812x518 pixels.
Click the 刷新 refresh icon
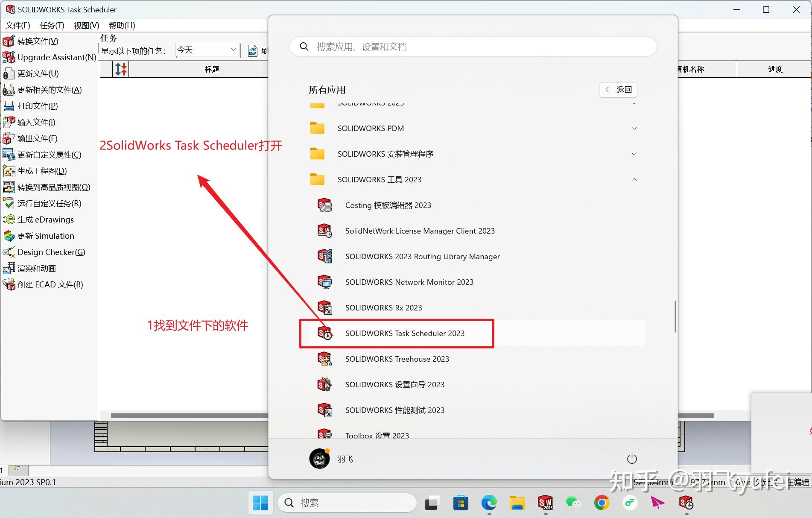(x=253, y=50)
